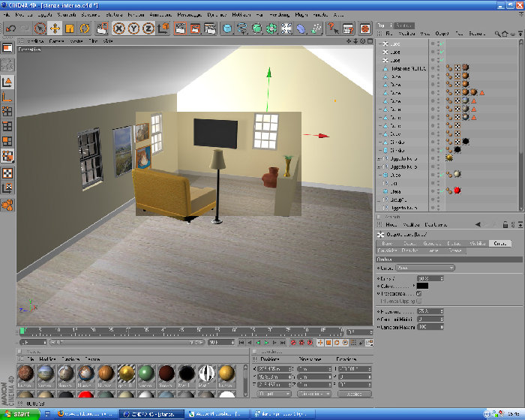Image resolution: width=525 pixels, height=420 pixels.
Task: Select the Live Selection tool
Action: (x=40, y=28)
